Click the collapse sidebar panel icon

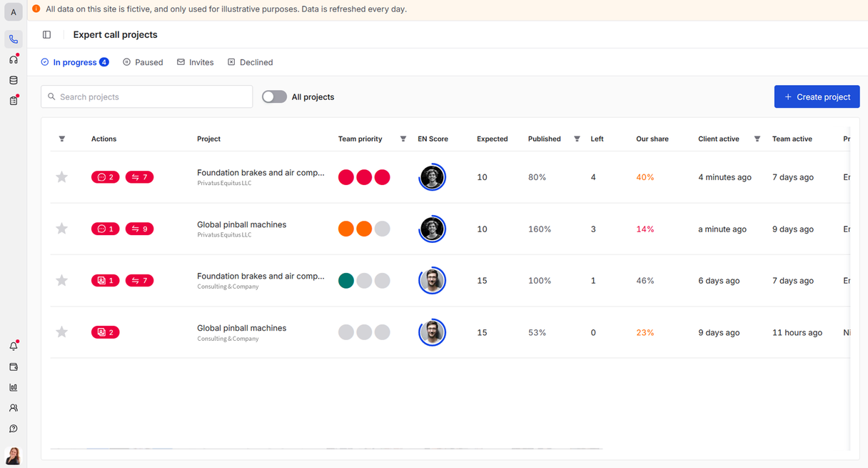(47, 34)
